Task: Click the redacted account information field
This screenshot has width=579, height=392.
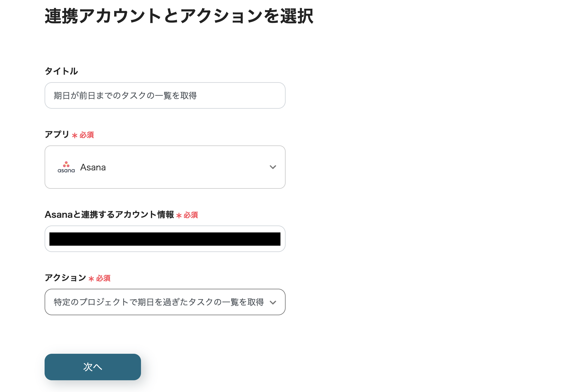Action: click(165, 239)
